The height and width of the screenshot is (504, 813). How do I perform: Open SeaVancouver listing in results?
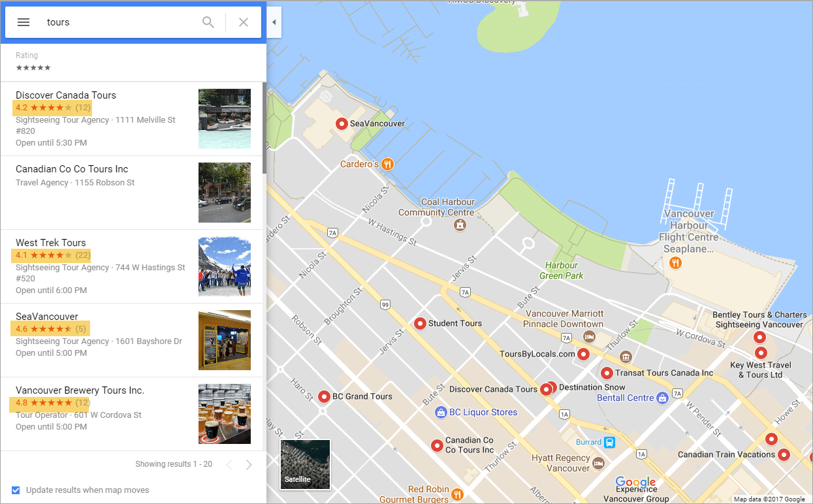[x=131, y=340]
